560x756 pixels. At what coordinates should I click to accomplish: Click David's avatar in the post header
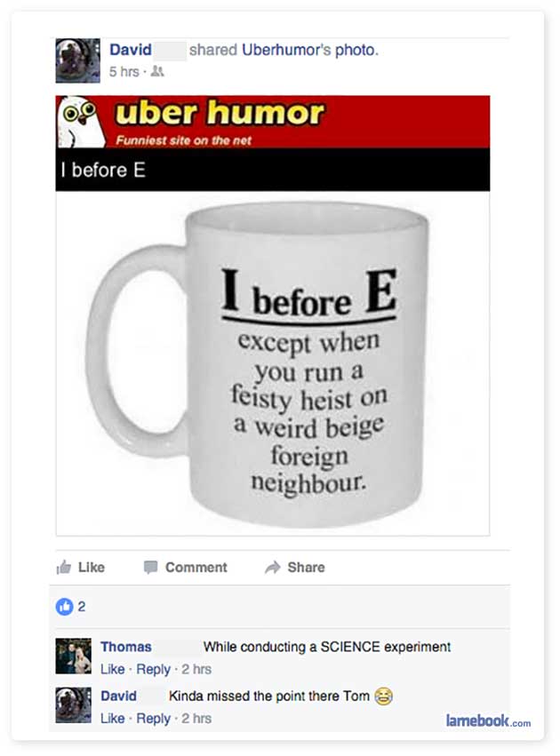[x=77, y=60]
